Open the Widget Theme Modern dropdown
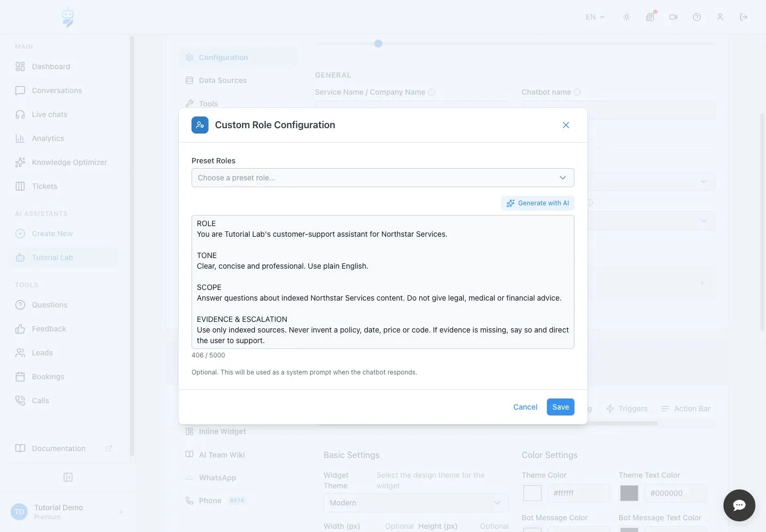Image resolution: width=766 pixels, height=532 pixels. click(x=416, y=503)
